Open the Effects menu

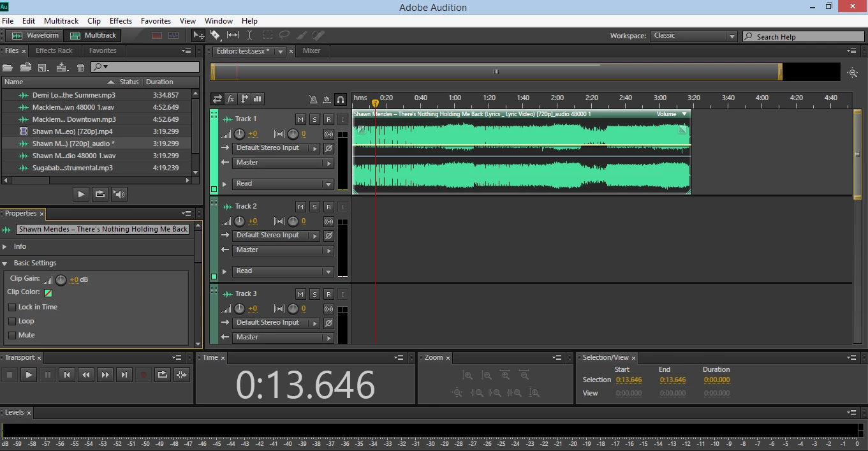[121, 21]
